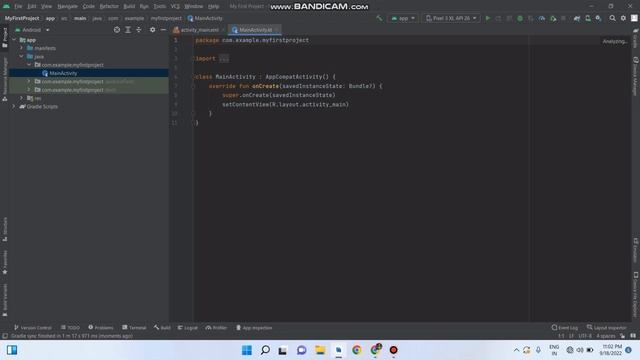Run the app with green play button
Image resolution: width=640 pixels, height=360 pixels.
tap(487, 18)
